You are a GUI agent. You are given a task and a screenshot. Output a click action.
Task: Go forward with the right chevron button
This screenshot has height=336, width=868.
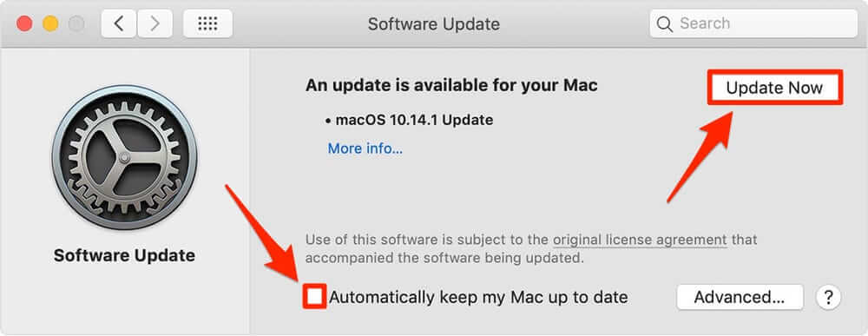click(155, 23)
